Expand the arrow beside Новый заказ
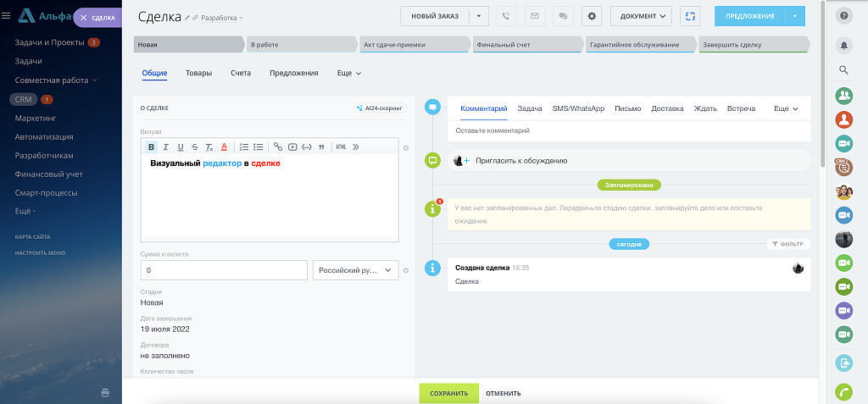The width and height of the screenshot is (868, 404). coord(480,15)
